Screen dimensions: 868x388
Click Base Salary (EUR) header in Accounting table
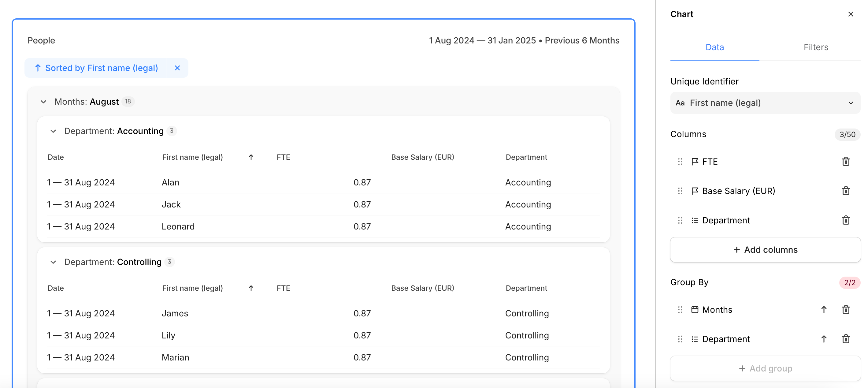(423, 157)
